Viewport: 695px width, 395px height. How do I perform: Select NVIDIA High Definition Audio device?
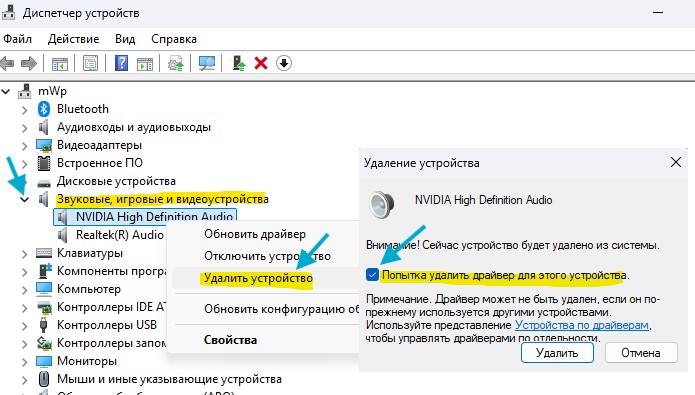click(145, 217)
